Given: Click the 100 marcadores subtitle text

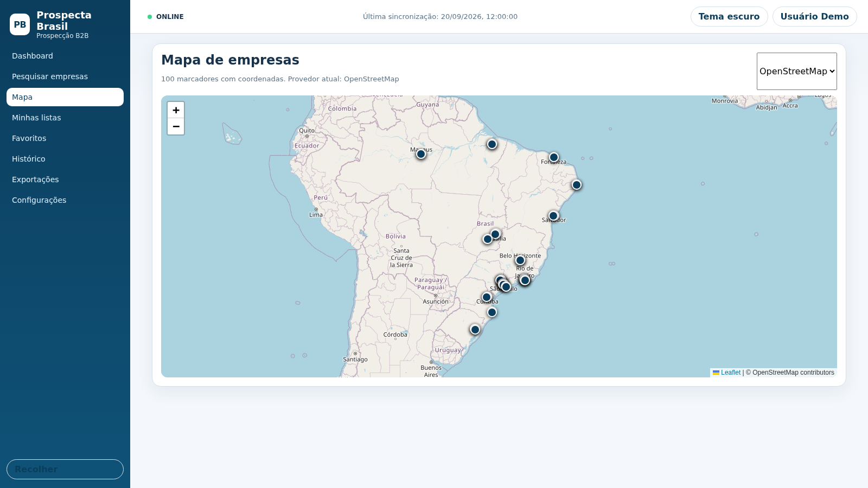Looking at the screenshot, I should (x=280, y=79).
